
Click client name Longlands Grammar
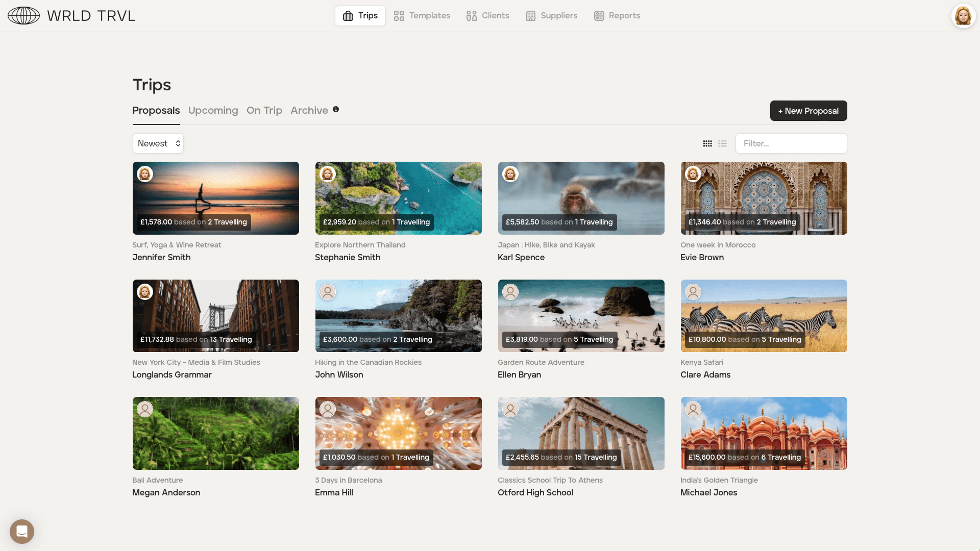click(172, 374)
